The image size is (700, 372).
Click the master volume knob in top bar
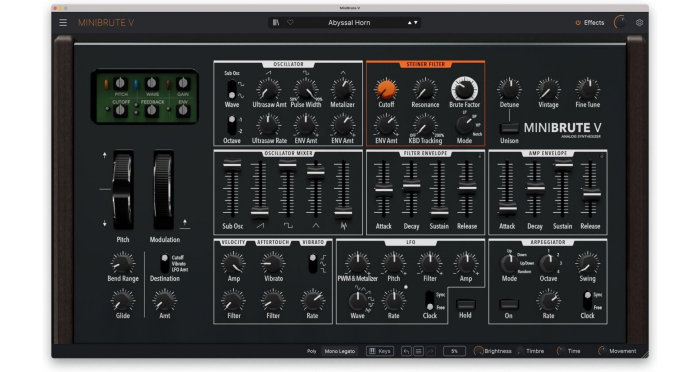coord(621,22)
